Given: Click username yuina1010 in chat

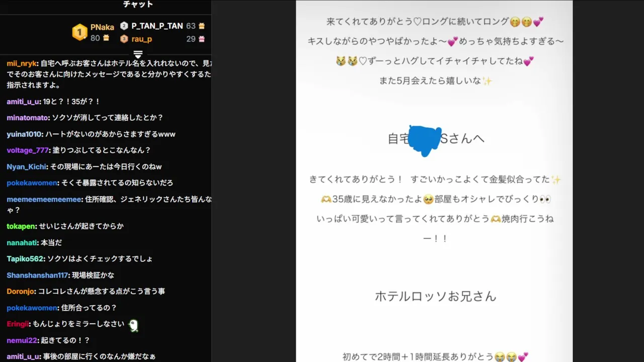Looking at the screenshot, I should point(25,134).
